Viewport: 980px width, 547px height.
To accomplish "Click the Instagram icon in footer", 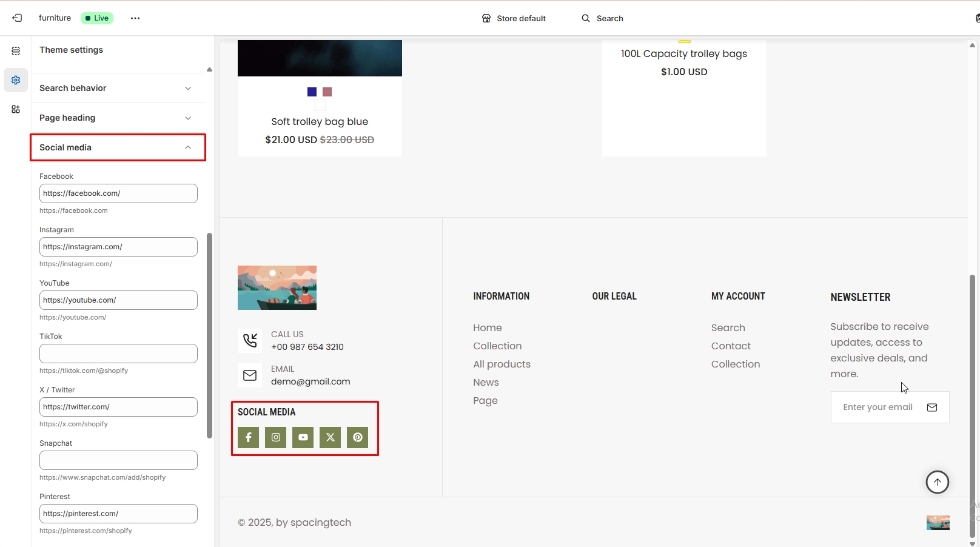I will [275, 437].
